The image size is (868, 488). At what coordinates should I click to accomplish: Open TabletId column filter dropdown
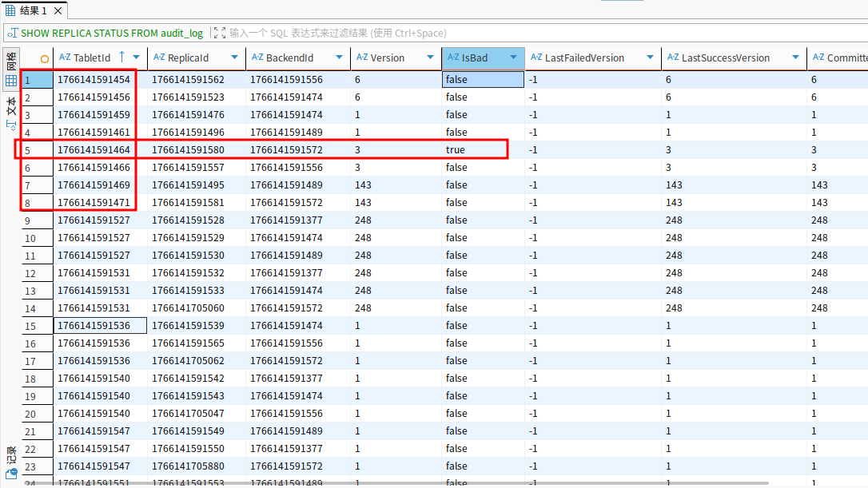(x=137, y=58)
